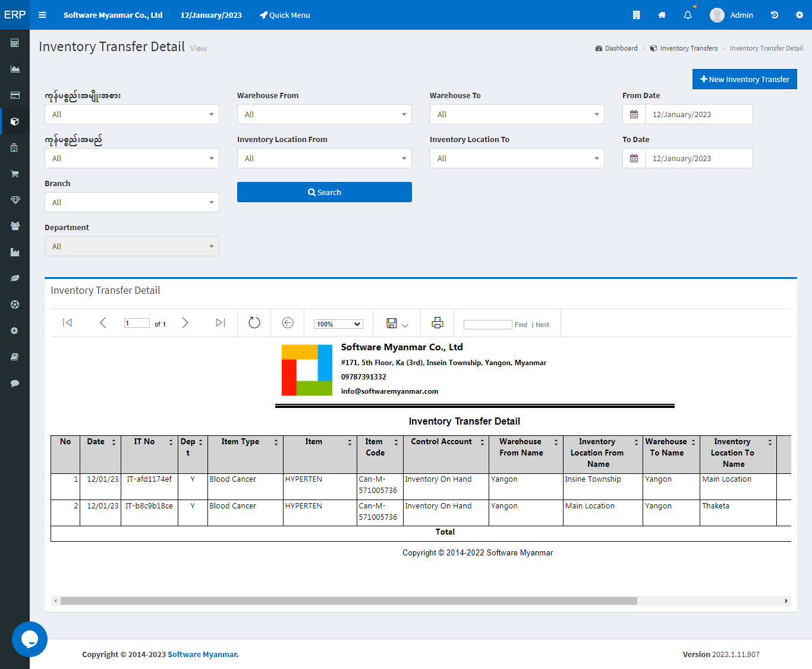Image resolution: width=812 pixels, height=669 pixels.
Task: Sort by Control Account column
Action: click(483, 442)
